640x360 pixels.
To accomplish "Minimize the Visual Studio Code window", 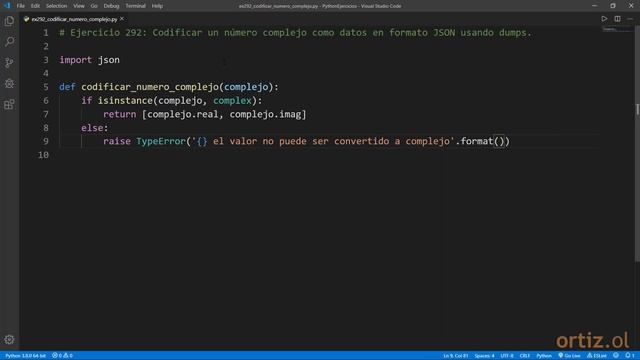I will pyautogui.click(x=594, y=6).
